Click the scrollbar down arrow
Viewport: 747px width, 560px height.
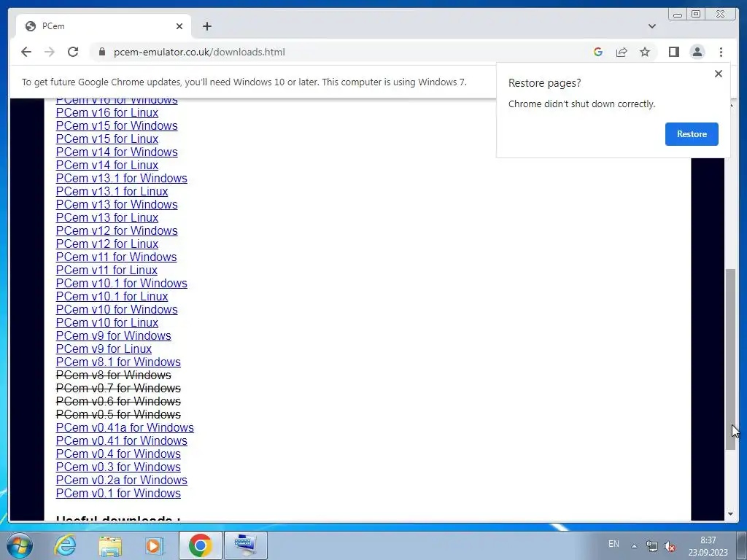coord(730,514)
